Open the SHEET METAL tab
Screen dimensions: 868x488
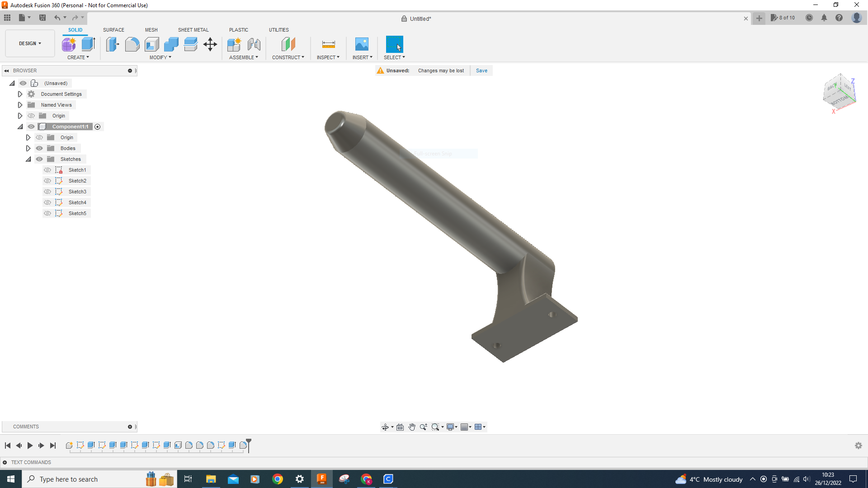[x=193, y=30]
